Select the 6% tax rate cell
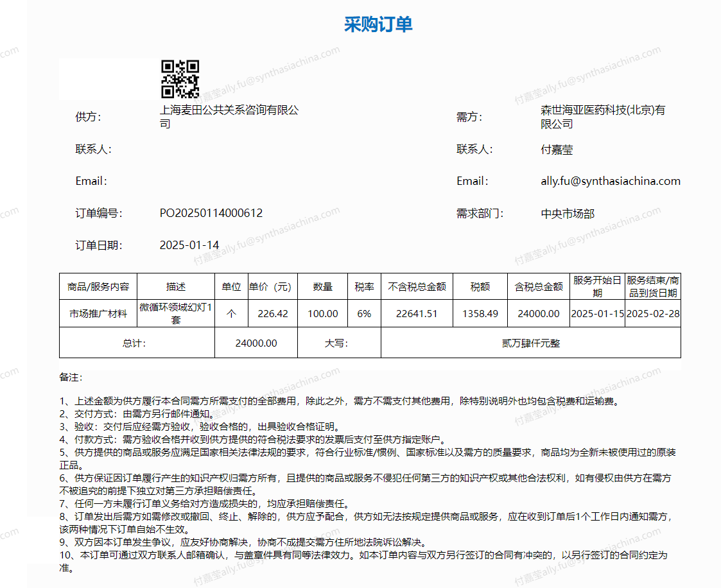Image resolution: width=721 pixels, height=588 pixels. pos(364,314)
